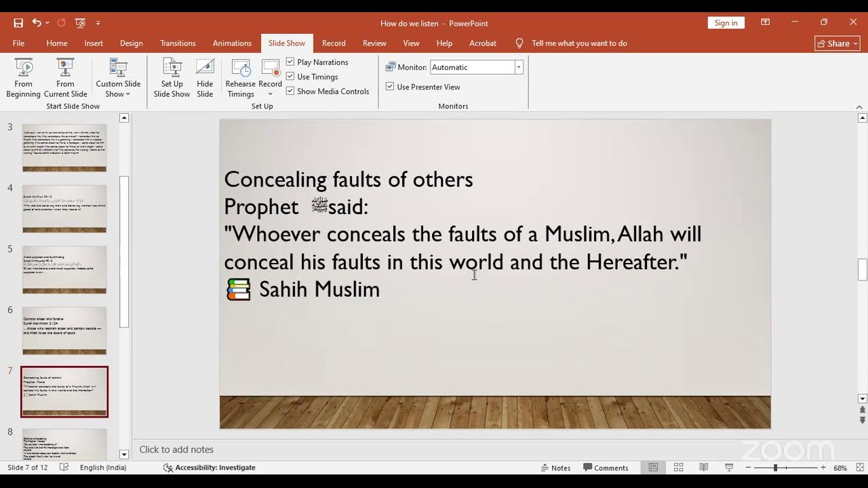
Task: Click the lightbulb Tell Me icon
Action: (x=519, y=43)
